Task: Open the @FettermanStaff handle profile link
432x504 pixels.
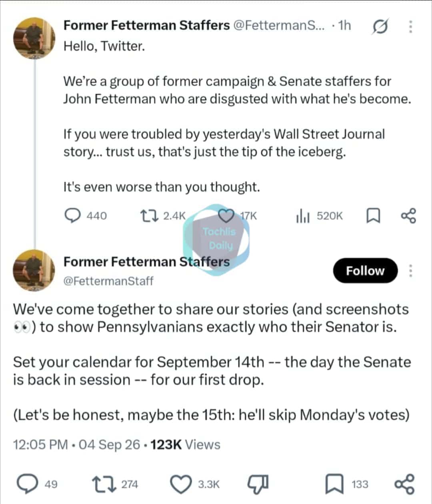Action: coord(108,281)
